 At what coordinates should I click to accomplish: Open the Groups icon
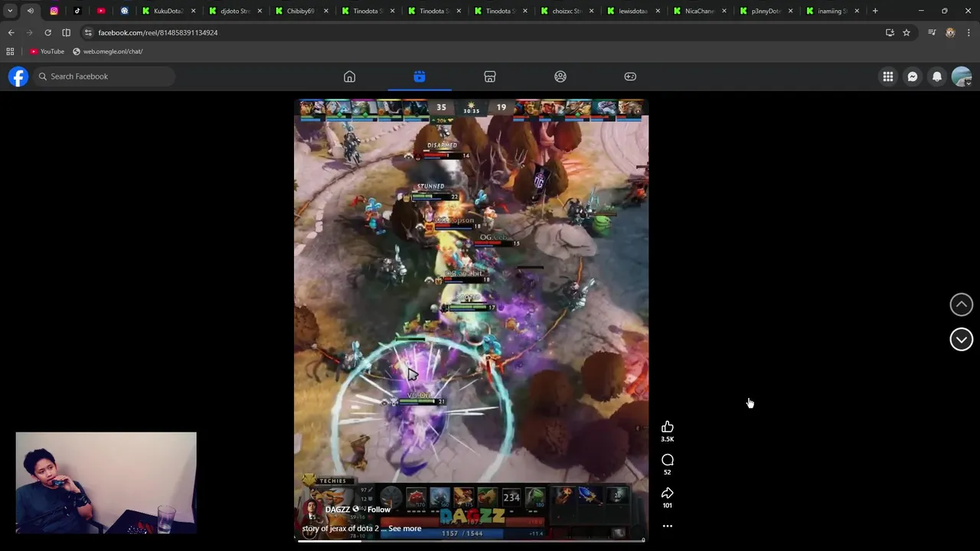click(x=560, y=77)
